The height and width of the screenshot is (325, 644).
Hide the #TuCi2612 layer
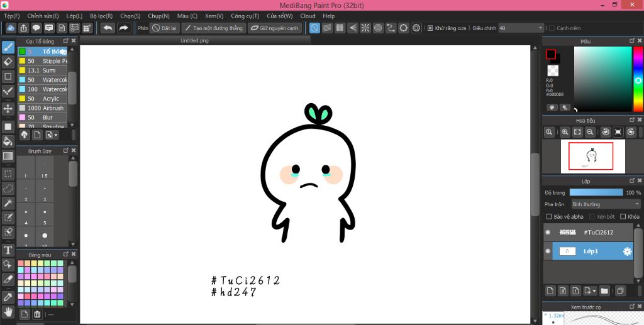pyautogui.click(x=548, y=232)
